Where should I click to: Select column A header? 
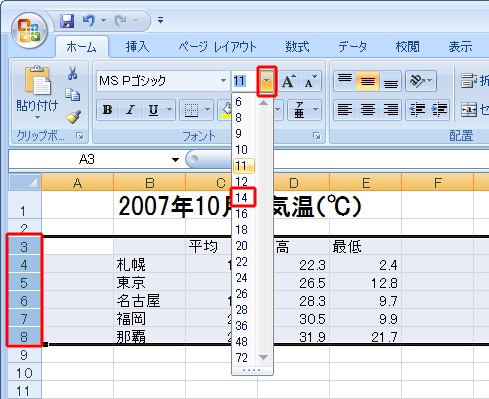tap(77, 182)
